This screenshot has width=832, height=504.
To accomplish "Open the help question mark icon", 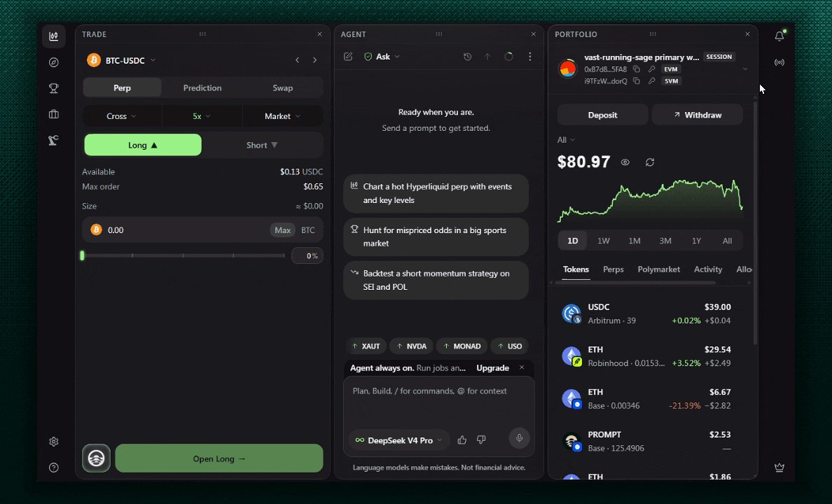I will pos(54,468).
